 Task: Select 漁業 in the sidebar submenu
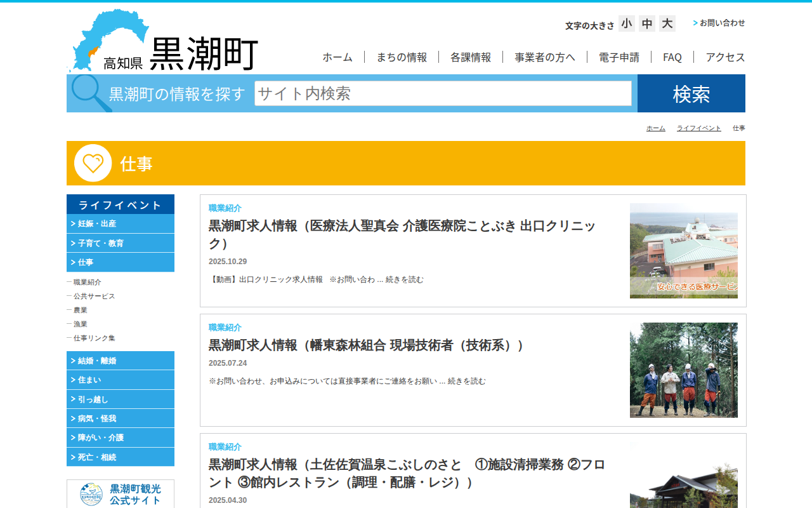pos(81,324)
